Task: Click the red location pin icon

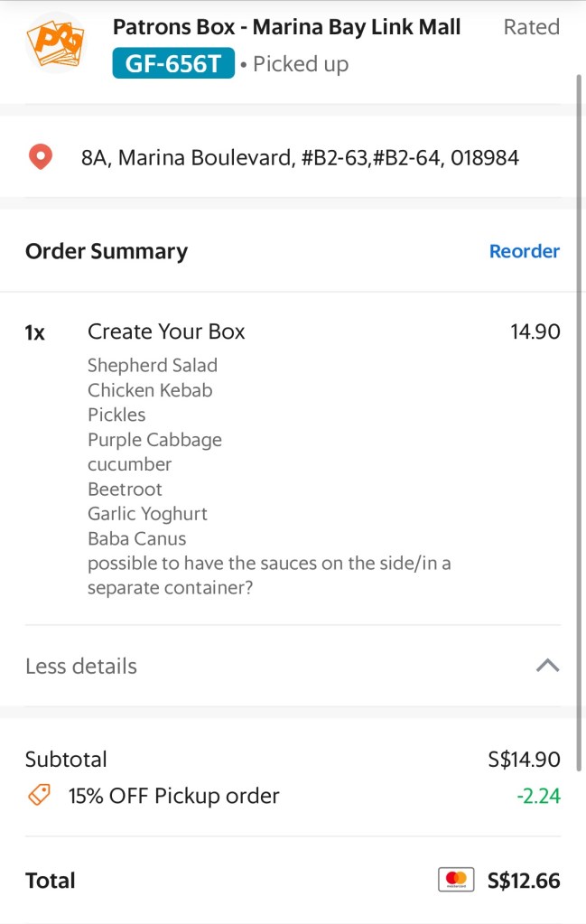Action: pyautogui.click(x=41, y=158)
